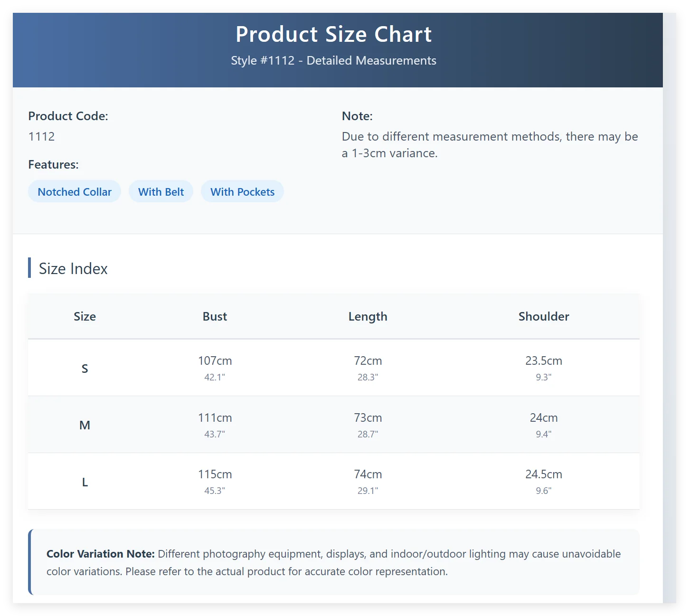Click the Size Index section heading
The width and height of the screenshot is (689, 616).
[73, 268]
